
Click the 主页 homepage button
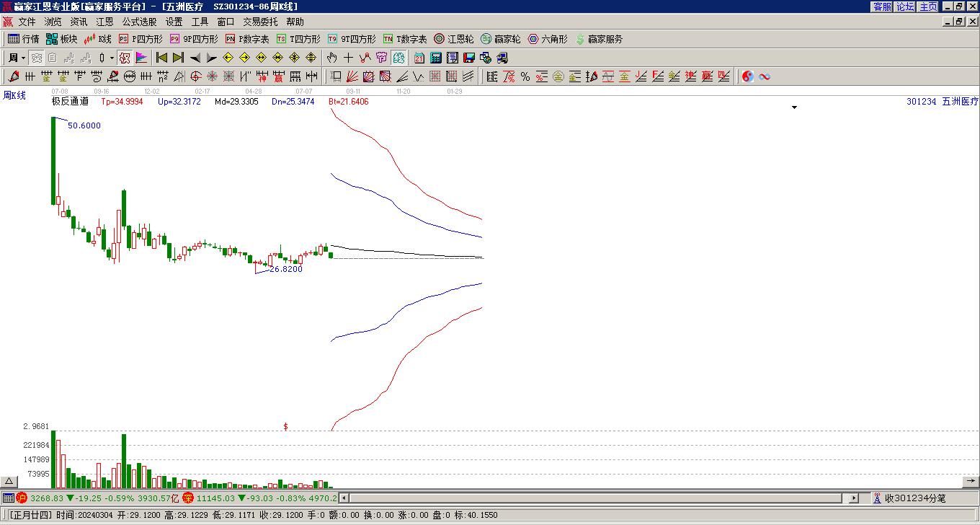[928, 6]
